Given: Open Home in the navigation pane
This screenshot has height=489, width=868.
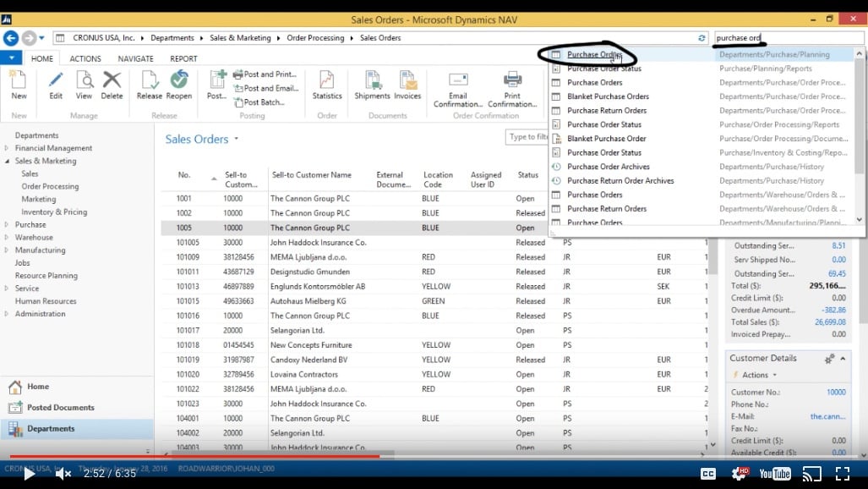Looking at the screenshot, I should 38,387.
